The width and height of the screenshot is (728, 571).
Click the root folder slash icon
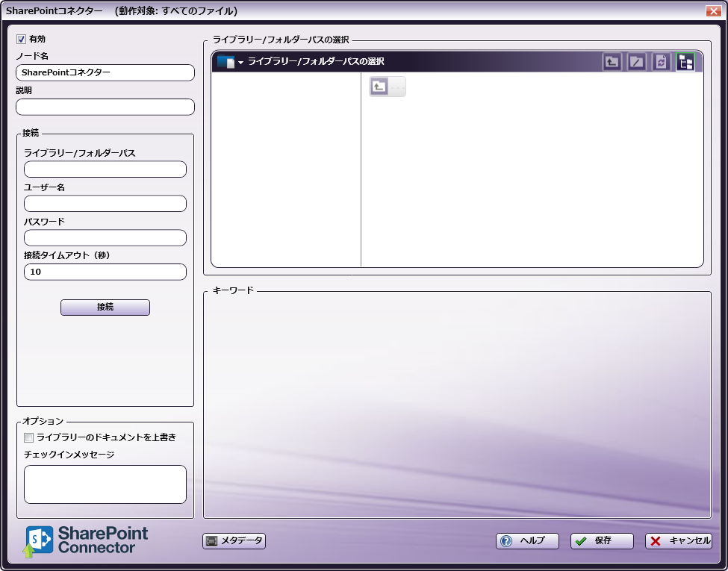pyautogui.click(x=637, y=62)
